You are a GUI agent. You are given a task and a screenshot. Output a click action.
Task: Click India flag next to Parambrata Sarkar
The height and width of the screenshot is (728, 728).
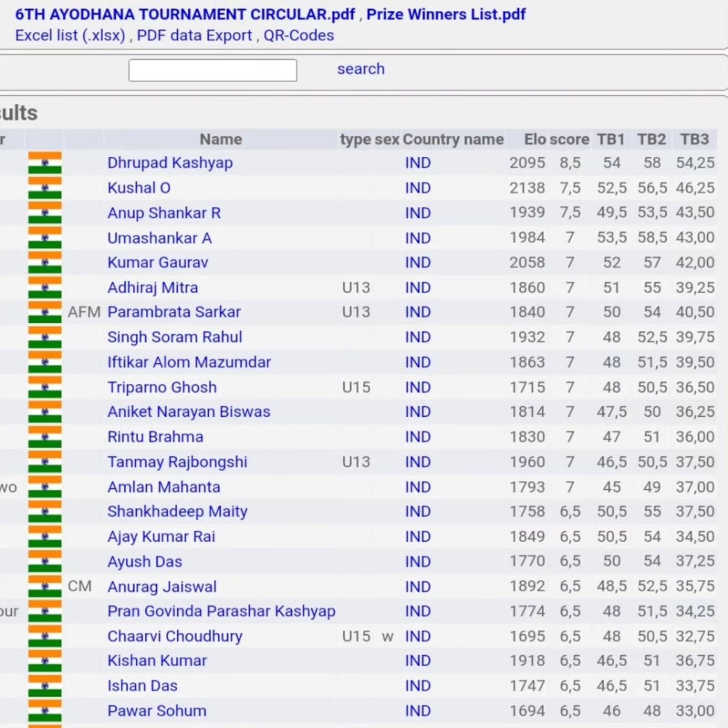44,312
